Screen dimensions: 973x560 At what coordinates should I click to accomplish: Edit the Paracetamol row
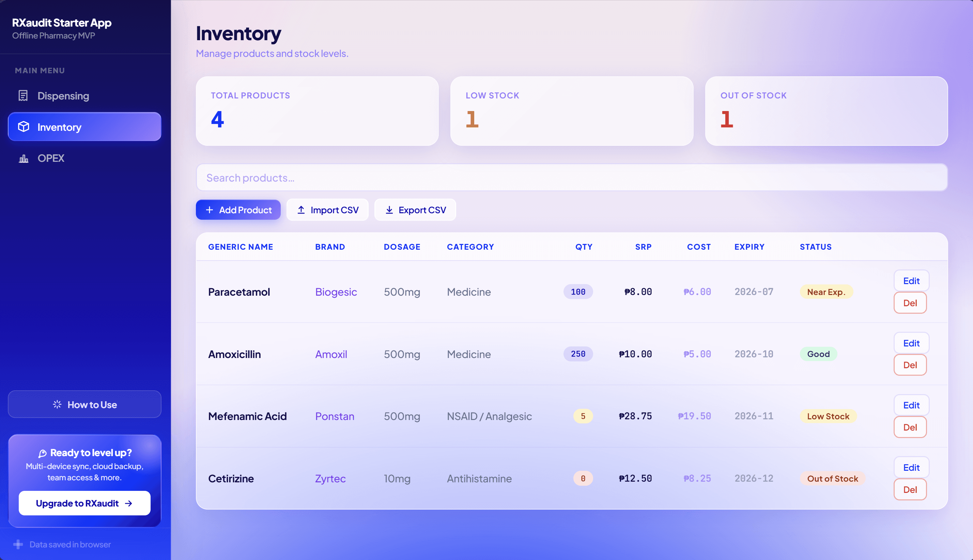911,281
